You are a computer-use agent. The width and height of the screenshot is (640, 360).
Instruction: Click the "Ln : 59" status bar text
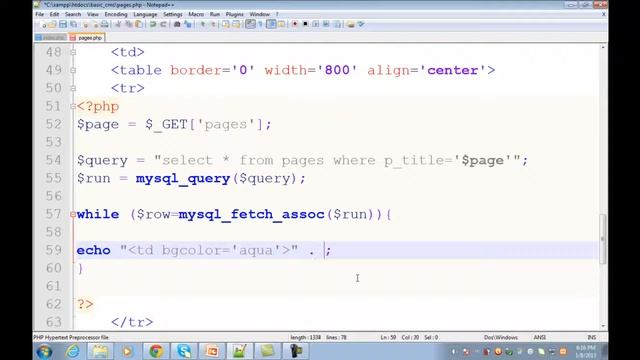tap(388, 338)
